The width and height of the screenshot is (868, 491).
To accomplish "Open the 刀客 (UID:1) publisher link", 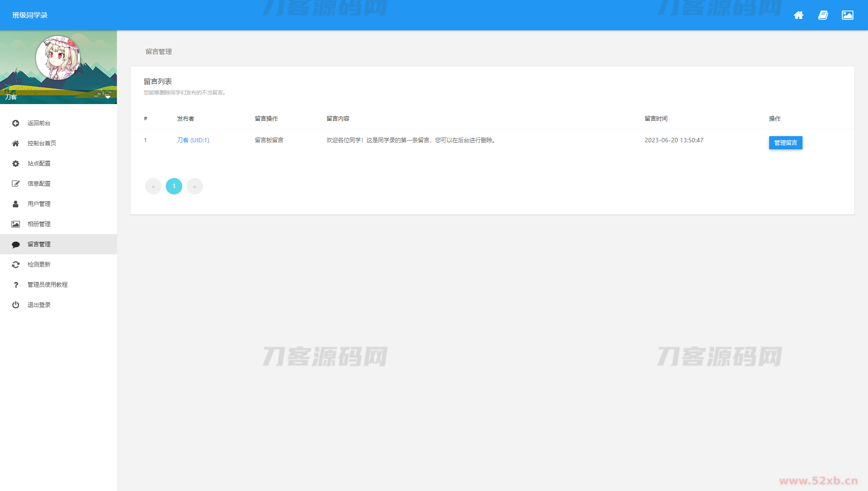I will [193, 140].
